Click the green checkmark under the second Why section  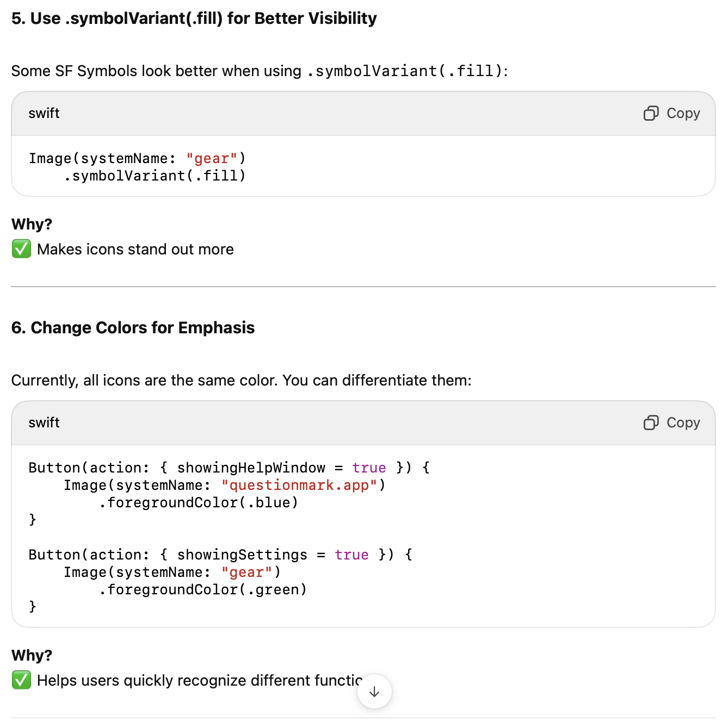point(21,680)
